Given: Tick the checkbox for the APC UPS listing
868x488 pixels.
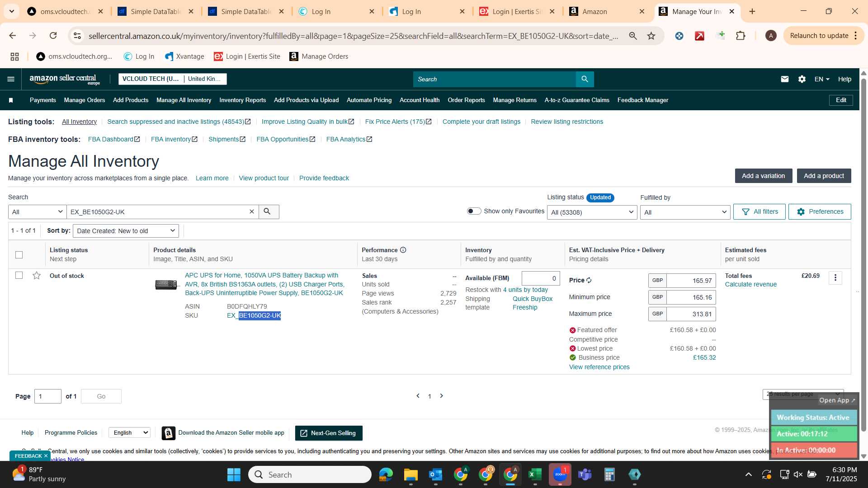Looking at the screenshot, I should [x=19, y=275].
